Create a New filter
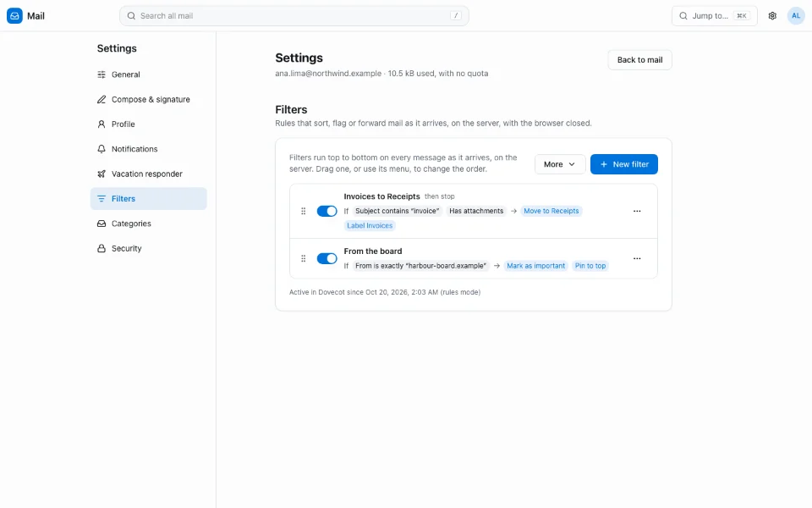Image resolution: width=812 pixels, height=508 pixels. (x=624, y=164)
